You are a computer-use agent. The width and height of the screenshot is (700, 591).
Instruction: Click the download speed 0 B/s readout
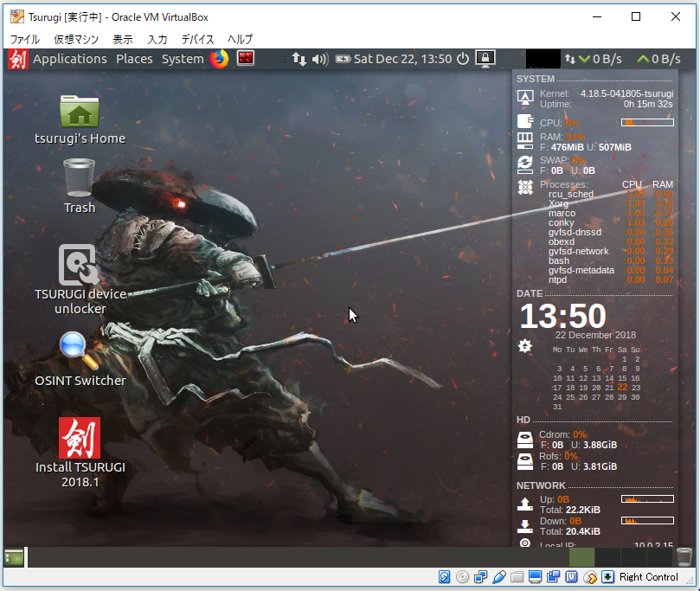[x=600, y=59]
